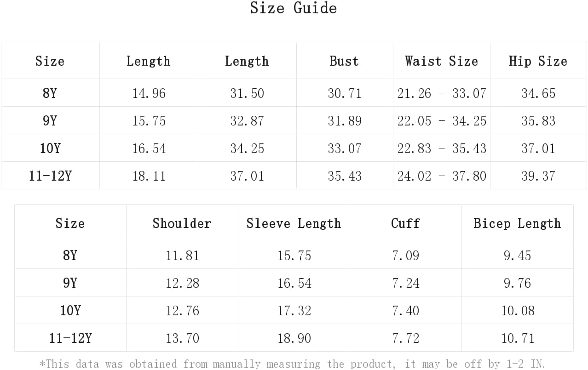This screenshot has width=588, height=370.
Task: Select the cuff value 7.40
Action: [406, 311]
